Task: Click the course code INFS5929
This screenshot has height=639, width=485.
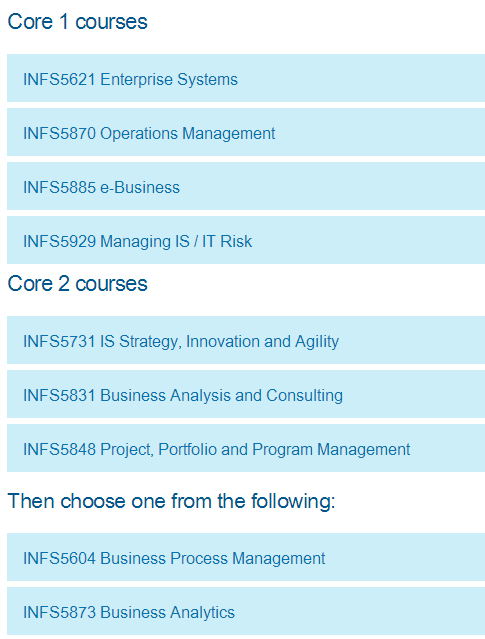Action: tap(59, 241)
